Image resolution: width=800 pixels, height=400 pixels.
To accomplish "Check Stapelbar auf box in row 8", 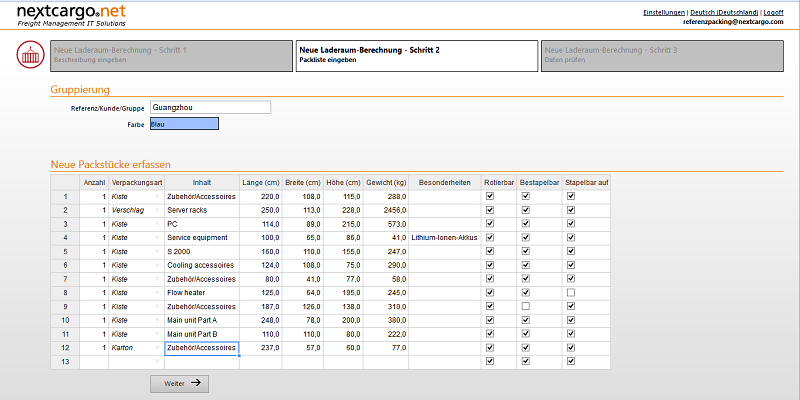I will tap(571, 292).
